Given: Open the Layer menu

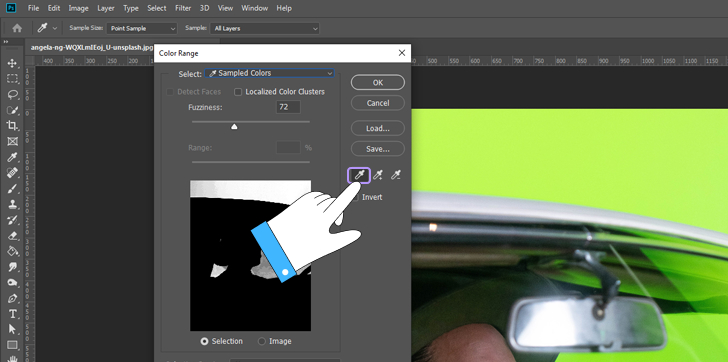Looking at the screenshot, I should pos(106,8).
